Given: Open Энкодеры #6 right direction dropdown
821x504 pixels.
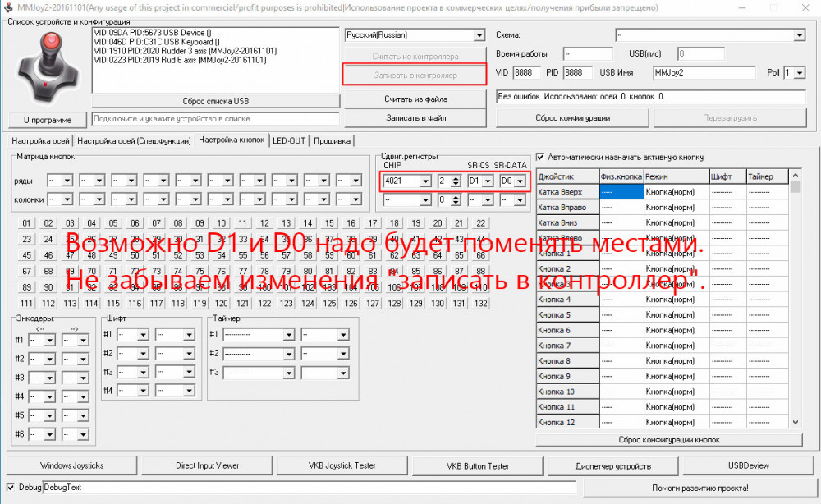Looking at the screenshot, I should (83, 434).
